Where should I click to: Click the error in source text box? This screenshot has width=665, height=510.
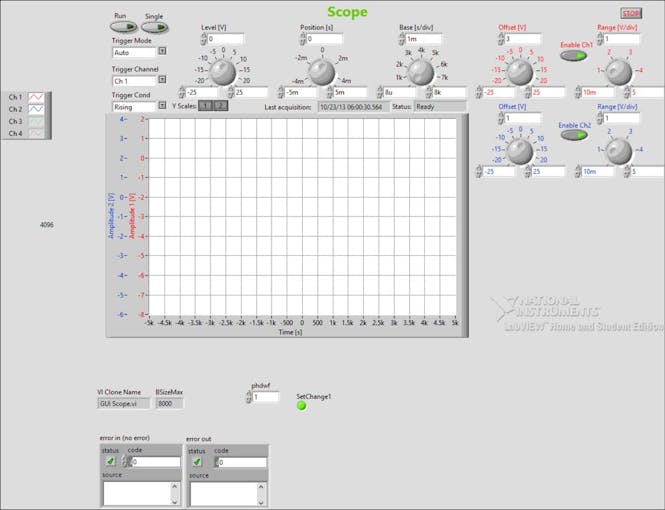tap(137, 493)
